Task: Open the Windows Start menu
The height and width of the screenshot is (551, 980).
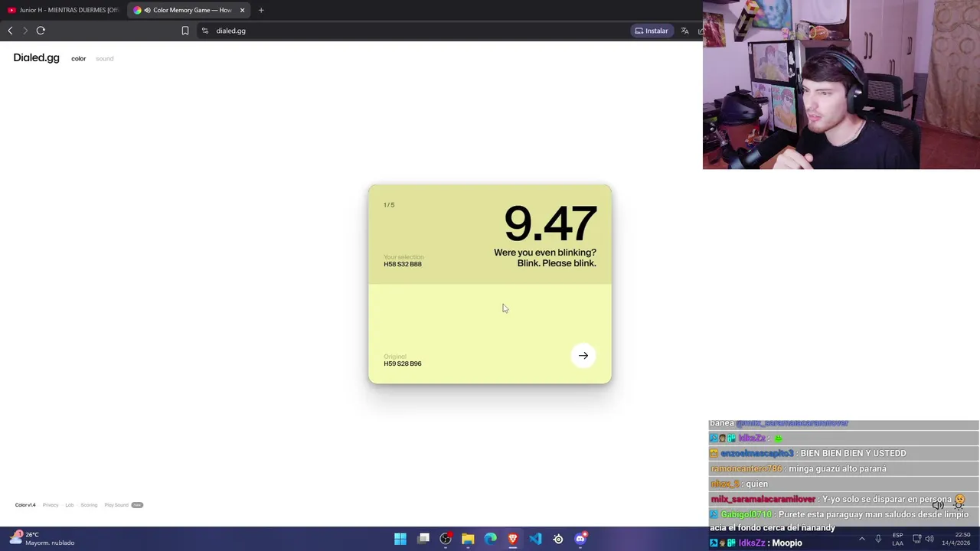Action: pos(400,539)
